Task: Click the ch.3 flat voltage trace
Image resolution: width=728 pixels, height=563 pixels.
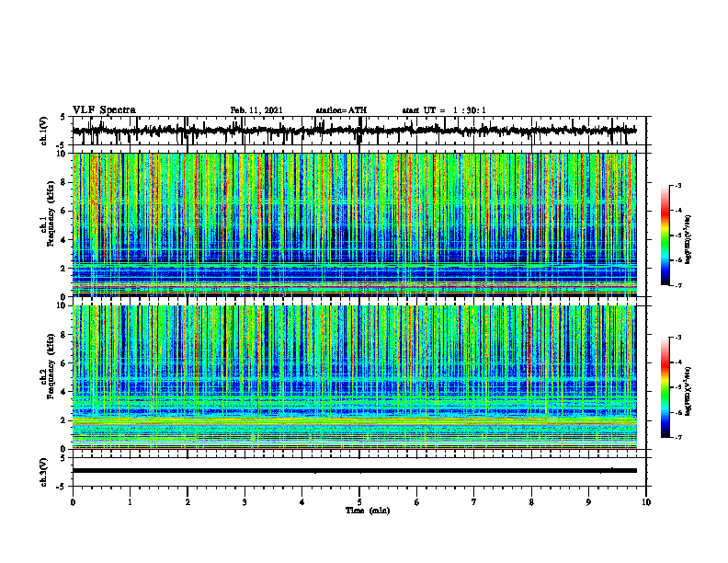Action: click(354, 471)
